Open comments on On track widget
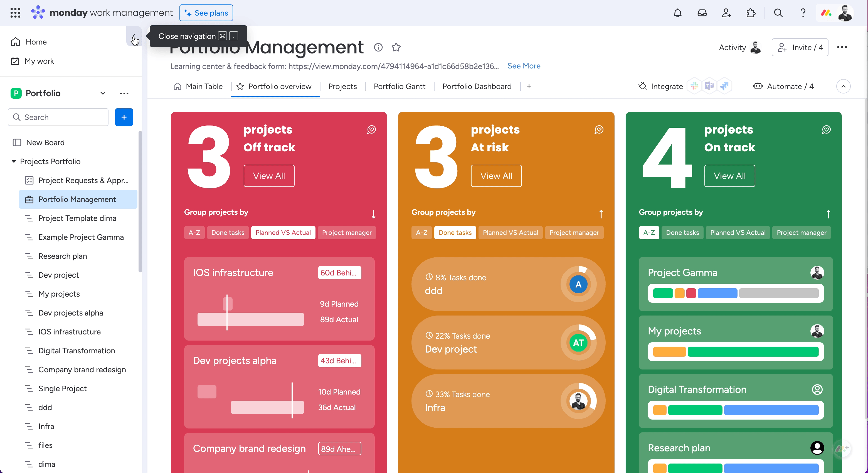This screenshot has width=868, height=473. tap(826, 130)
